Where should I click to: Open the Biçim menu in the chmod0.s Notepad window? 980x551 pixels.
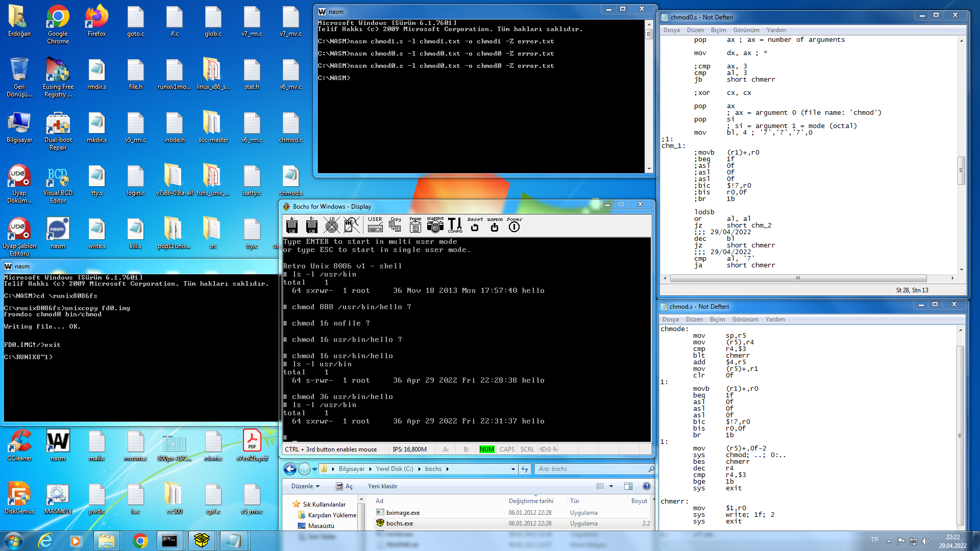(718, 30)
